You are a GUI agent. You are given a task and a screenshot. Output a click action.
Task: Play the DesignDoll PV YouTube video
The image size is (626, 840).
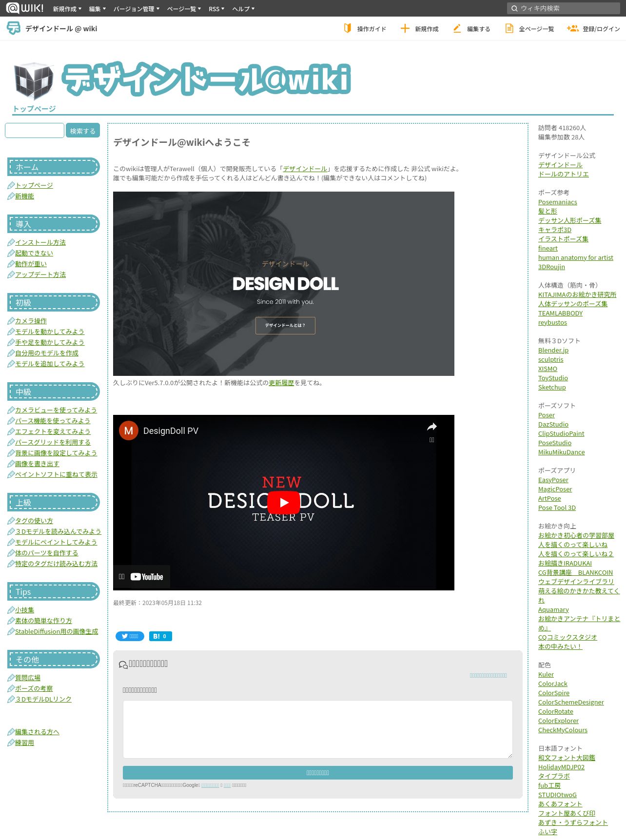pos(284,503)
